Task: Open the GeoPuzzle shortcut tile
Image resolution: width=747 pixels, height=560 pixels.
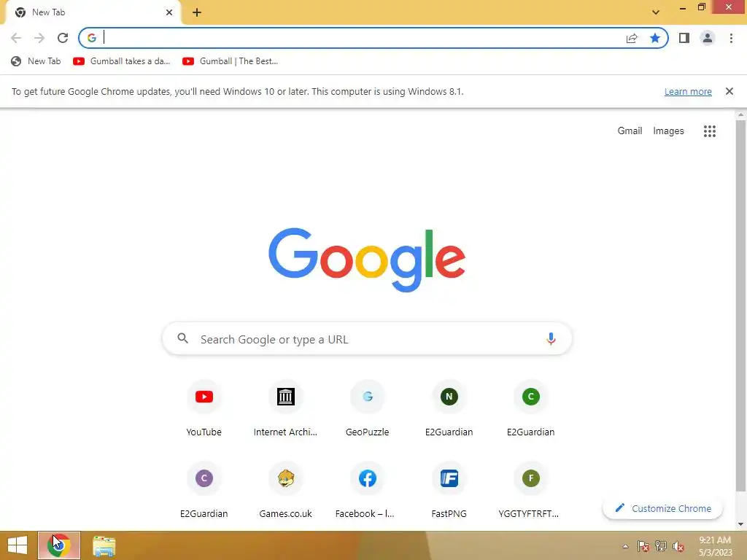Action: click(x=368, y=409)
